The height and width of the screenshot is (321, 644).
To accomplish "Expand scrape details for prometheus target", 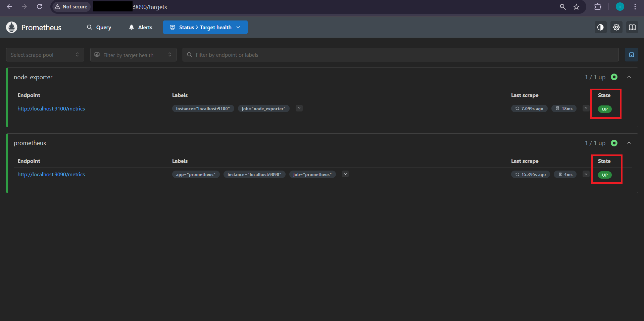I will coord(586,174).
